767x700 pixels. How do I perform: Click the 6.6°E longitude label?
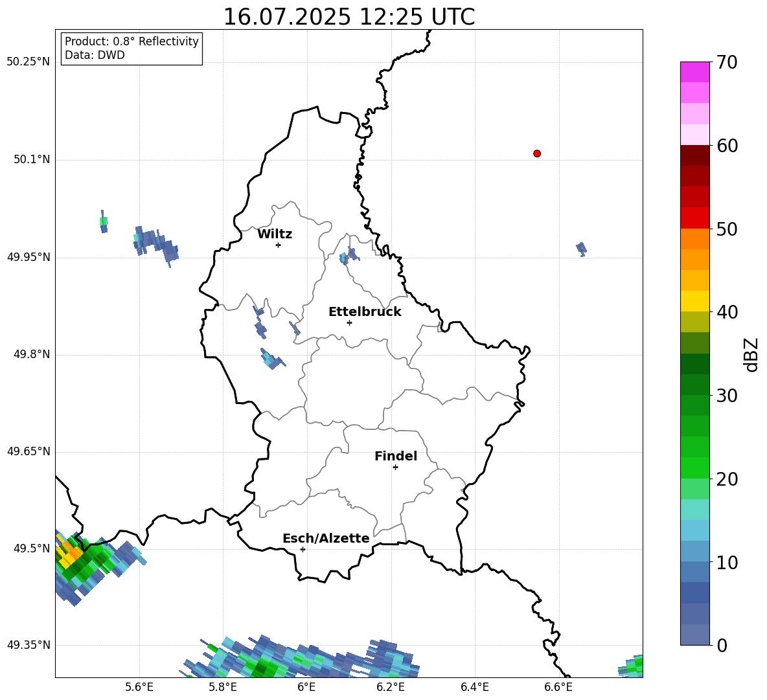(x=558, y=687)
